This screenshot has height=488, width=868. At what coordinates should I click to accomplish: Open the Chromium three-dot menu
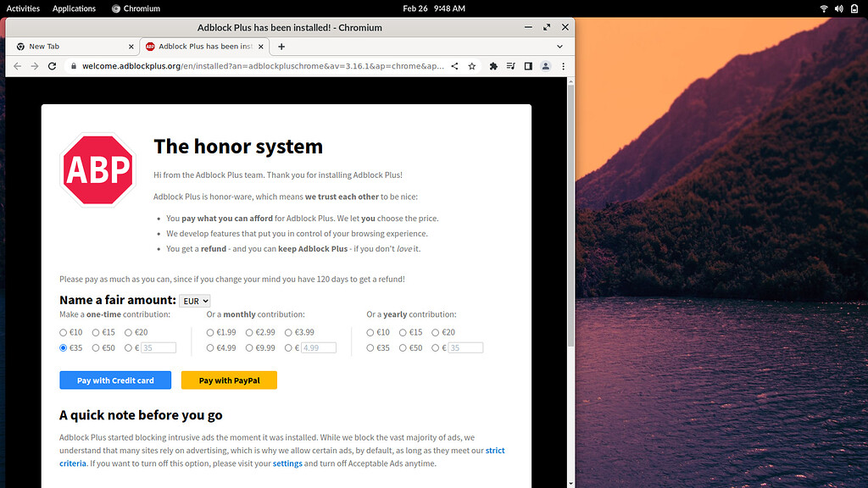point(563,66)
